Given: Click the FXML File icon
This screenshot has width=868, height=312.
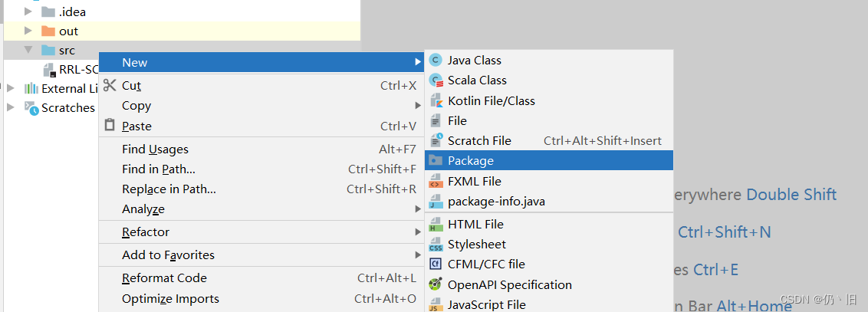Looking at the screenshot, I should point(436,181).
